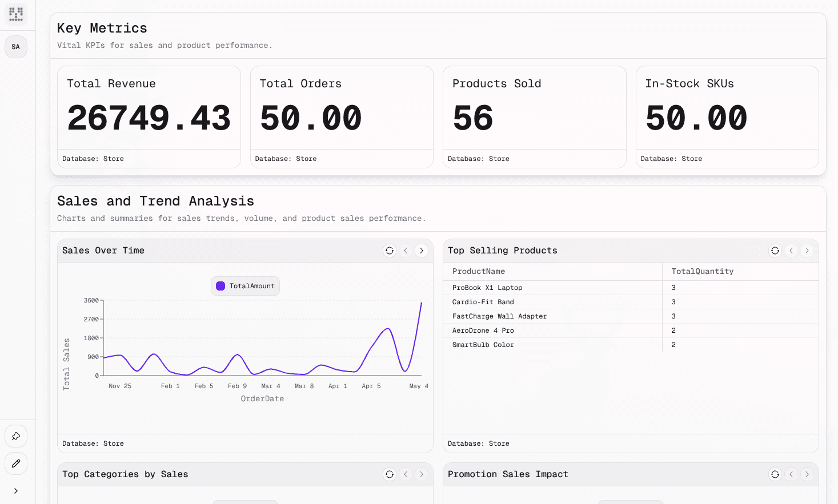Select the ProBook X1 Laptop row
This screenshot has width=838, height=504.
(552, 288)
